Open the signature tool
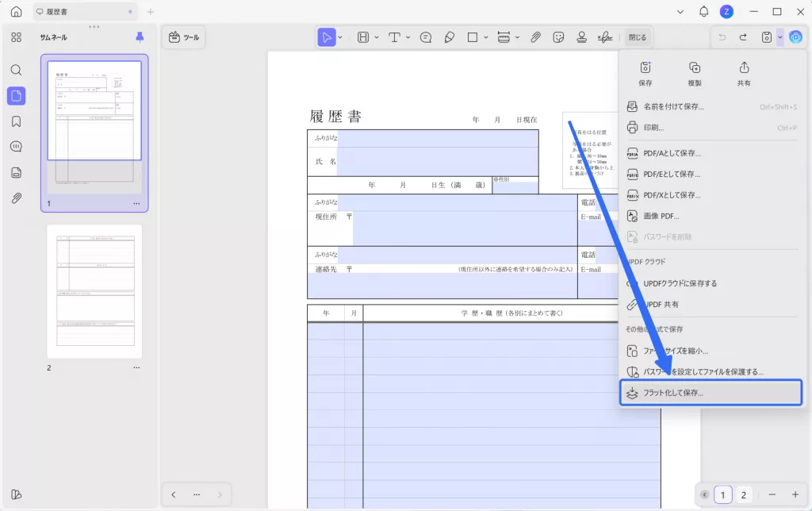812x511 pixels. tap(604, 37)
